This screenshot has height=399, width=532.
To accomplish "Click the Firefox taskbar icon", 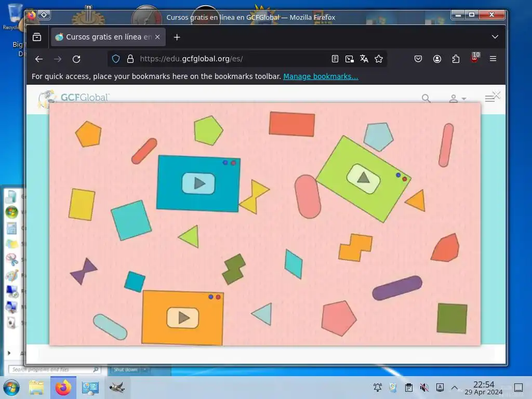I will [x=63, y=388].
